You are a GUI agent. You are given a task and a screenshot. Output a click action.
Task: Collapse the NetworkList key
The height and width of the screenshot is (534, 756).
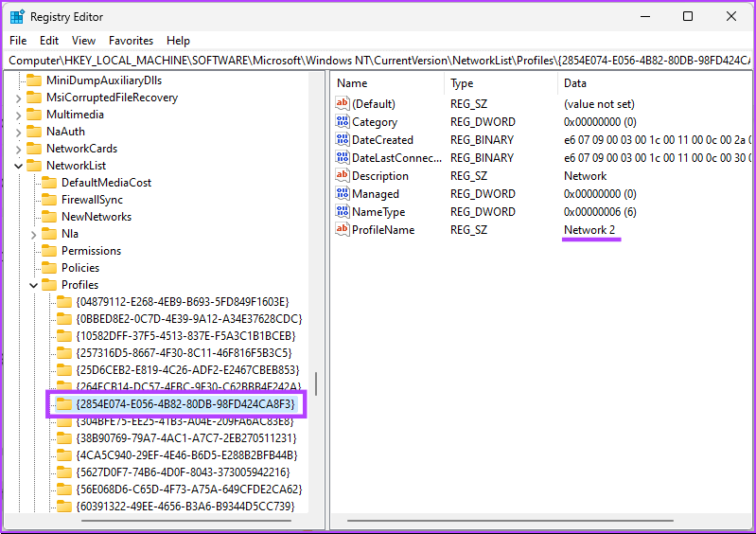pyautogui.click(x=18, y=166)
